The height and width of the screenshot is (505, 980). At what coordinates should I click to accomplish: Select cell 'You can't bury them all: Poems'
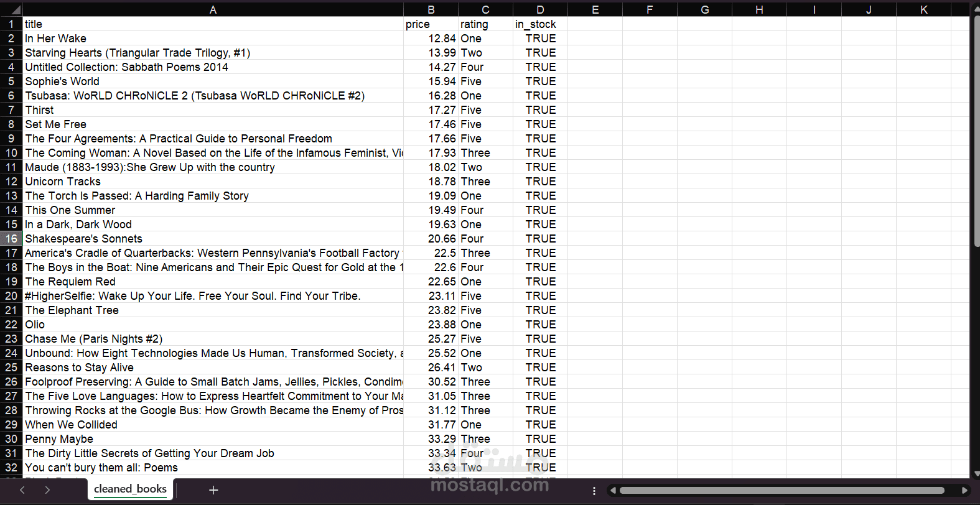click(x=213, y=468)
